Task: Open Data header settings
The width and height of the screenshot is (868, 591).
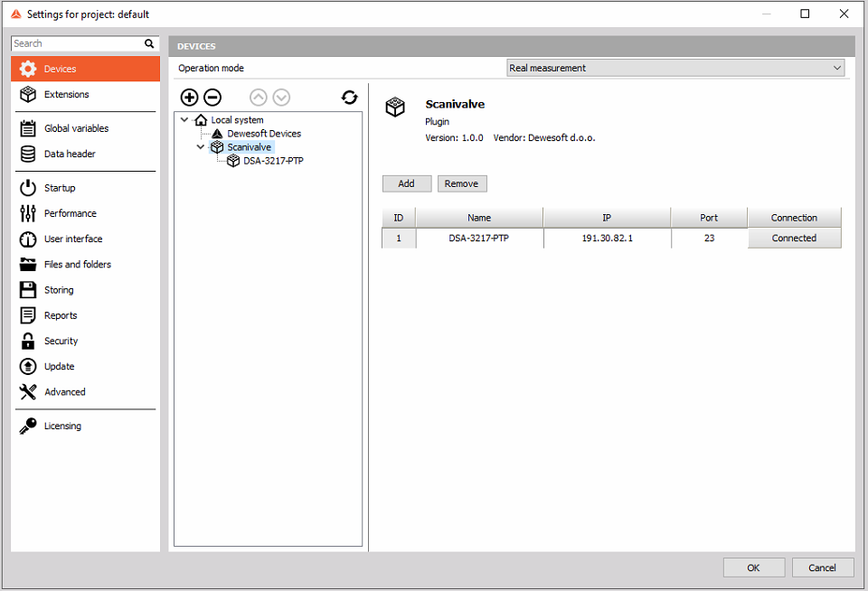Action: pyautogui.click(x=85, y=154)
